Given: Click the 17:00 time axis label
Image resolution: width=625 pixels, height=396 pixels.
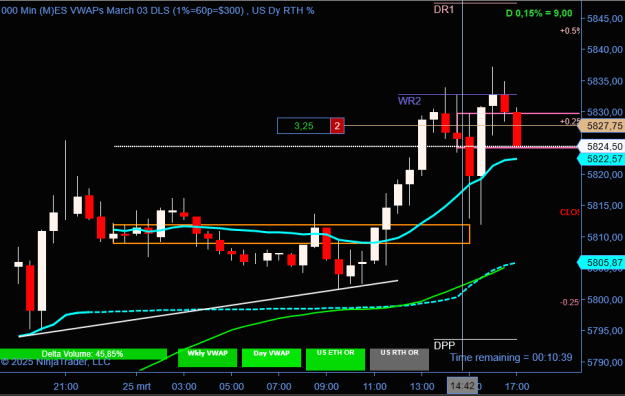Looking at the screenshot, I should click(x=517, y=386).
